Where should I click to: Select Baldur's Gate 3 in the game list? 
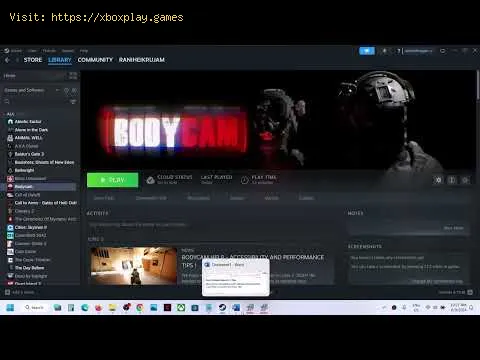tap(29, 154)
